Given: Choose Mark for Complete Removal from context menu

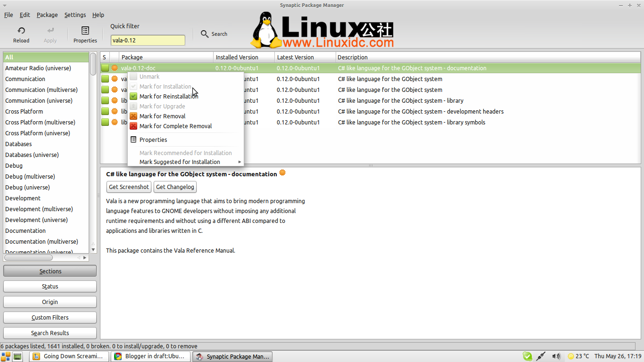Looking at the screenshot, I should point(175,126).
